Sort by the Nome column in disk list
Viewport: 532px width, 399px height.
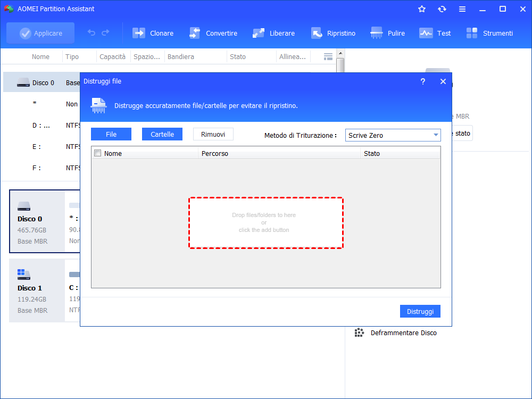click(x=41, y=57)
